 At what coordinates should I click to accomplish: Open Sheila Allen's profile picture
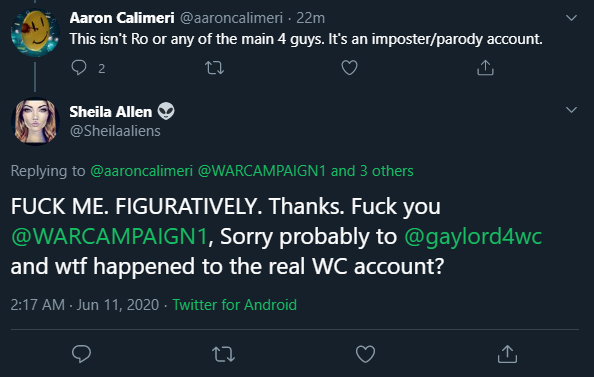[35, 122]
